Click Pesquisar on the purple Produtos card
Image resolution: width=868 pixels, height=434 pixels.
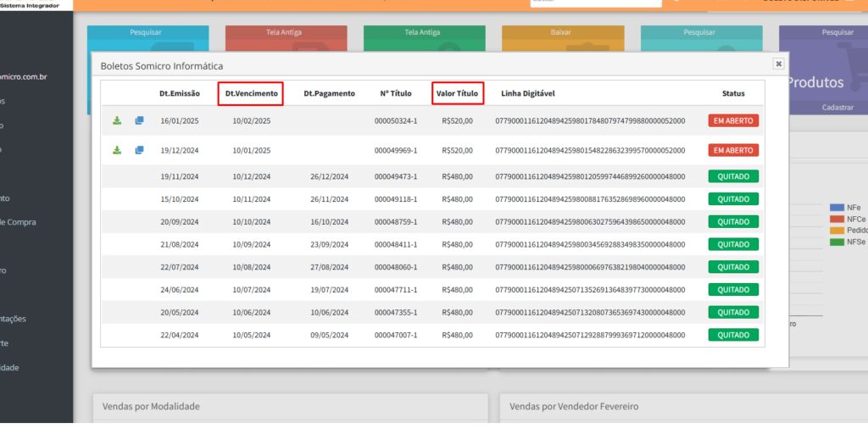(837, 32)
